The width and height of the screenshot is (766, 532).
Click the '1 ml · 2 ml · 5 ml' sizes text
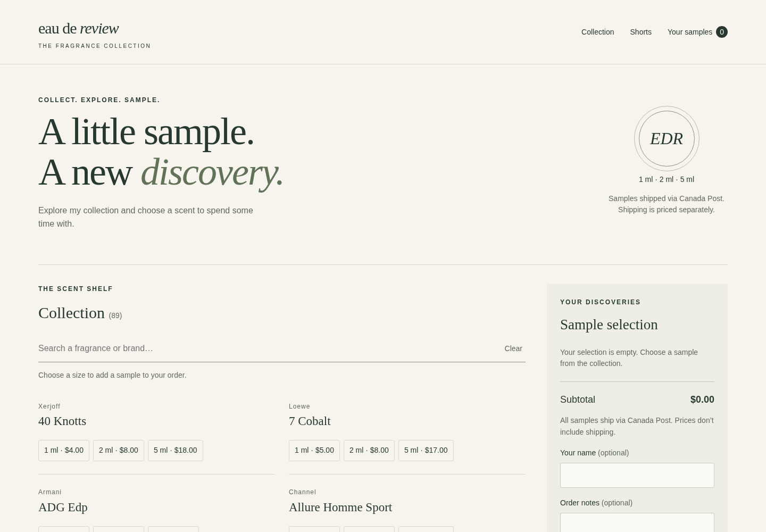[667, 179]
